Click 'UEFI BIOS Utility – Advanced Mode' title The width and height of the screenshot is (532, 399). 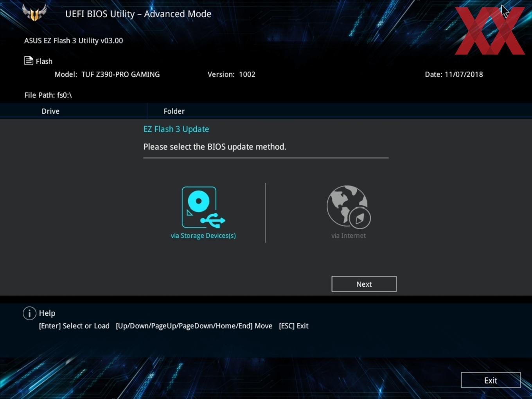(x=138, y=14)
